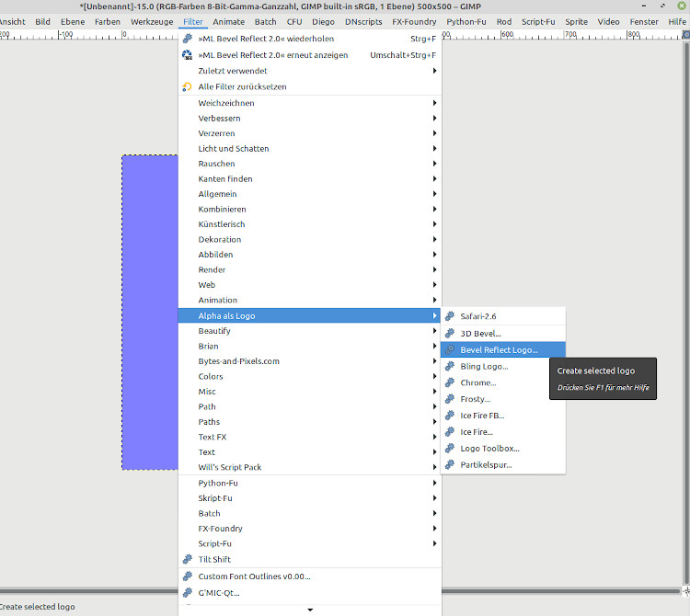690x616 pixels.
Task: Expand the Weichzeichnen submenu
Action: [x=434, y=103]
